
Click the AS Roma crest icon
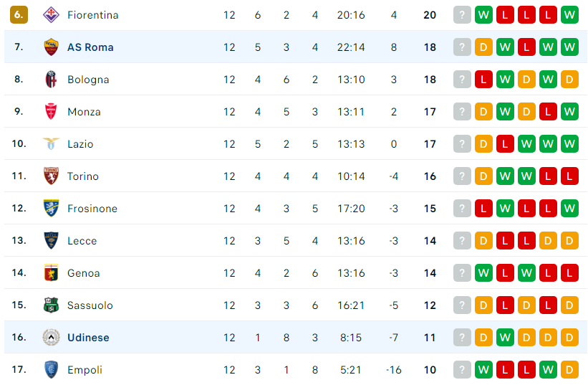click(51, 47)
